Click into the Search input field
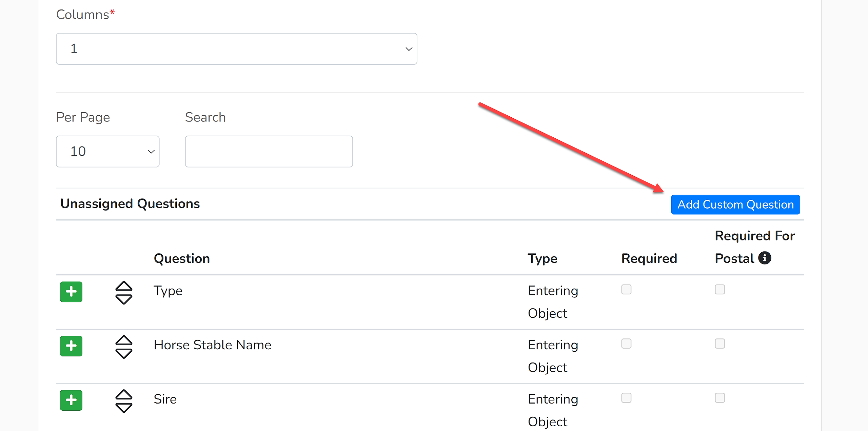The width and height of the screenshot is (868, 431). 269,152
